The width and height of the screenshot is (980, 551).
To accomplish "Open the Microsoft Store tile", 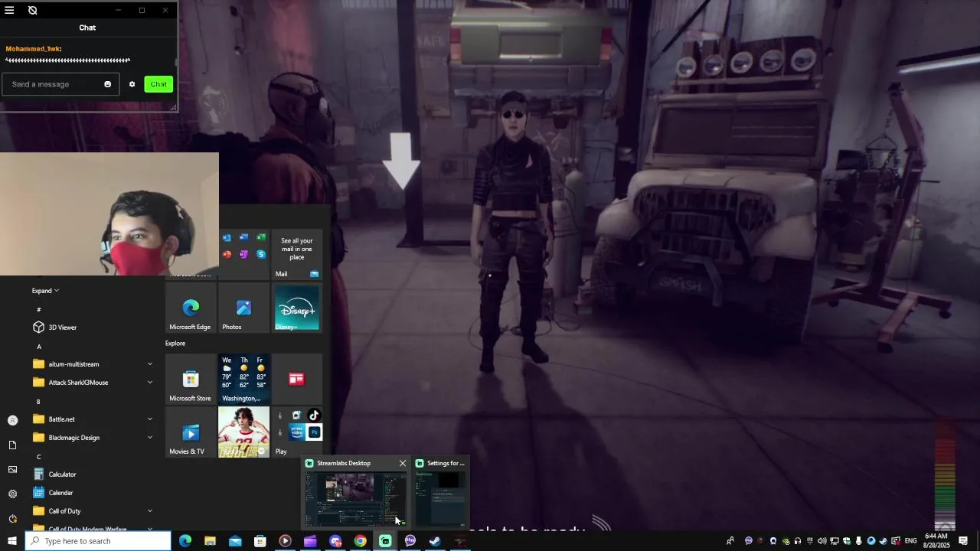I will pyautogui.click(x=191, y=380).
